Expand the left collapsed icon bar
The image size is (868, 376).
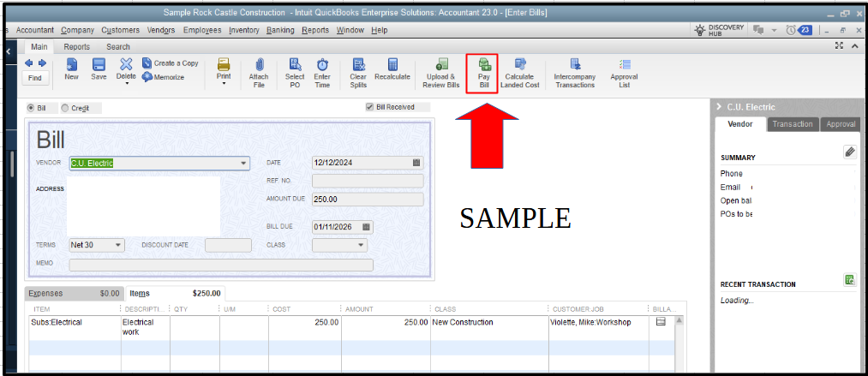pyautogui.click(x=9, y=51)
